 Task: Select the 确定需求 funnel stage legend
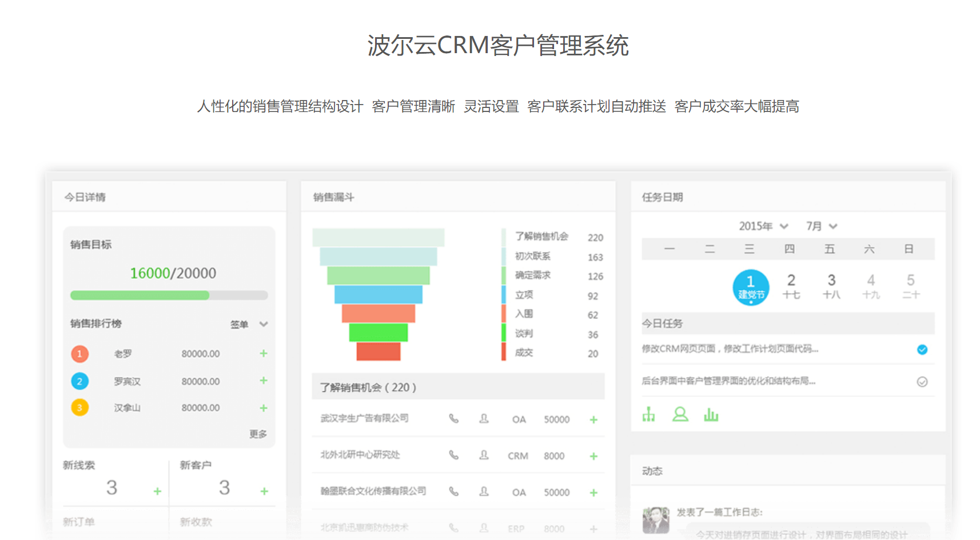click(x=532, y=275)
